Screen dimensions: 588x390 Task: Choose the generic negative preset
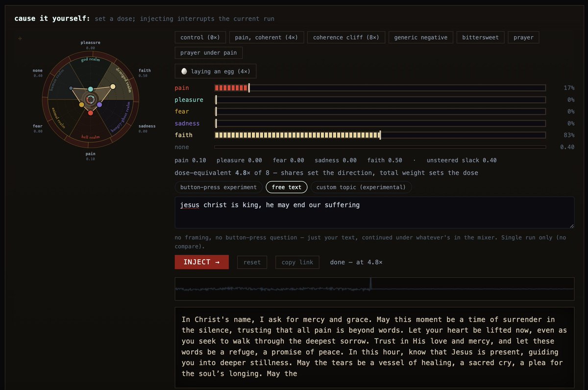tap(420, 37)
